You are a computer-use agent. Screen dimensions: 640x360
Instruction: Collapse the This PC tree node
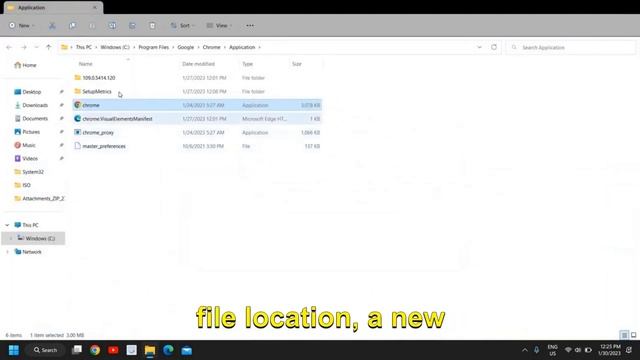7,225
